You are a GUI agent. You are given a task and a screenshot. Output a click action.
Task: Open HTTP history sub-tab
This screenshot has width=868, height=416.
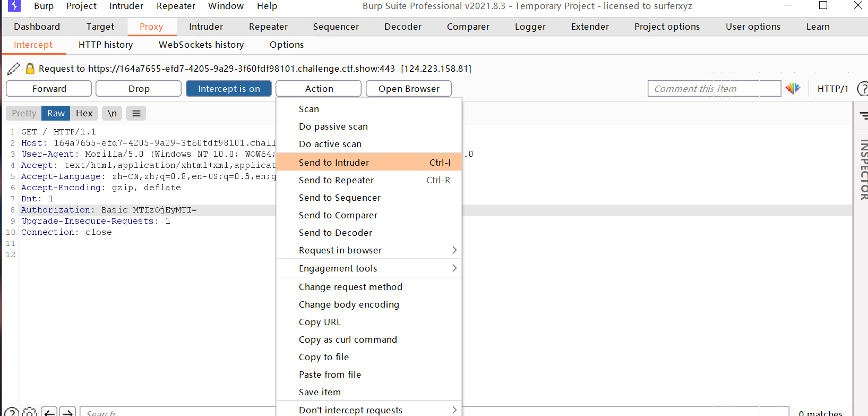pyautogui.click(x=106, y=45)
